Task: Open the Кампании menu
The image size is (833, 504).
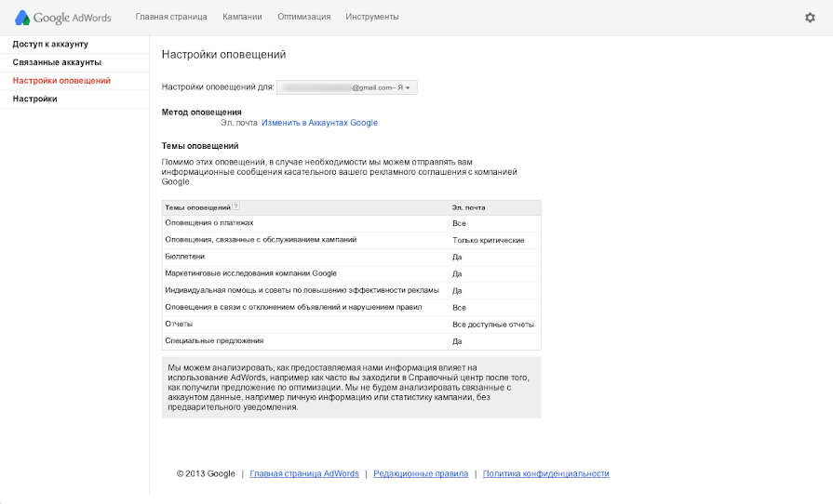Action: click(x=242, y=18)
